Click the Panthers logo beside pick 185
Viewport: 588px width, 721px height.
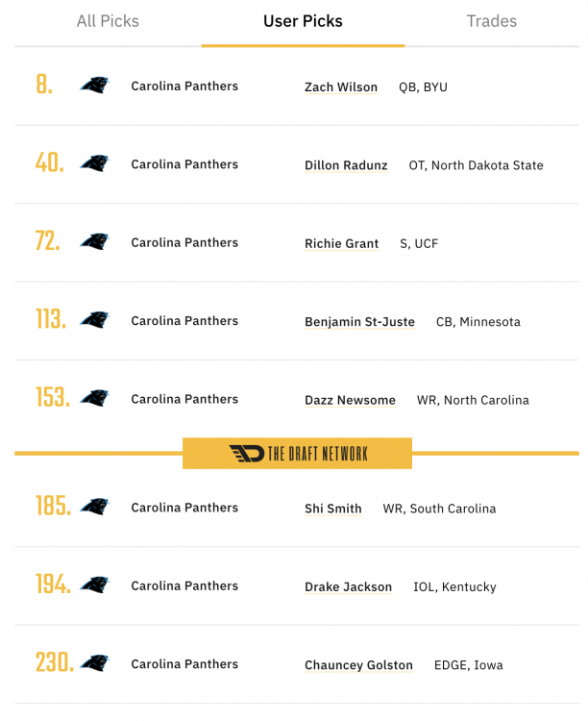(94, 507)
